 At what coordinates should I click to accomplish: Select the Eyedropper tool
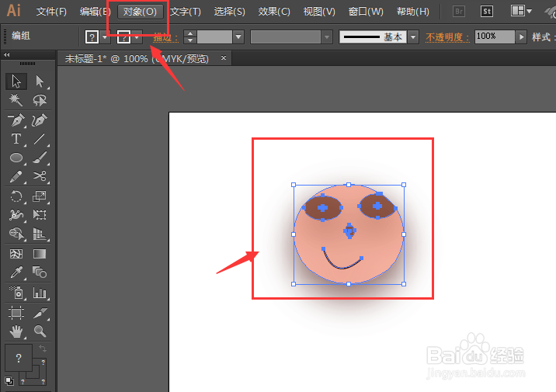[x=16, y=272]
